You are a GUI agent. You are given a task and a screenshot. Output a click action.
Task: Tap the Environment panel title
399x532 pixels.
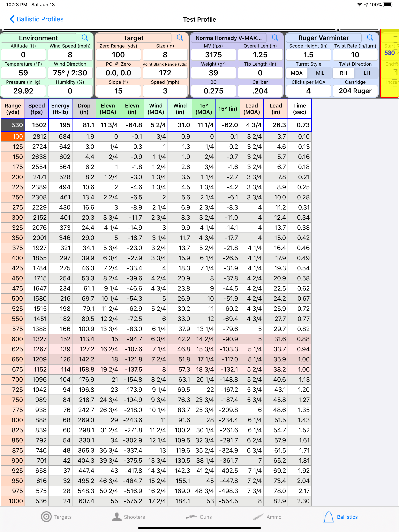[39, 38]
